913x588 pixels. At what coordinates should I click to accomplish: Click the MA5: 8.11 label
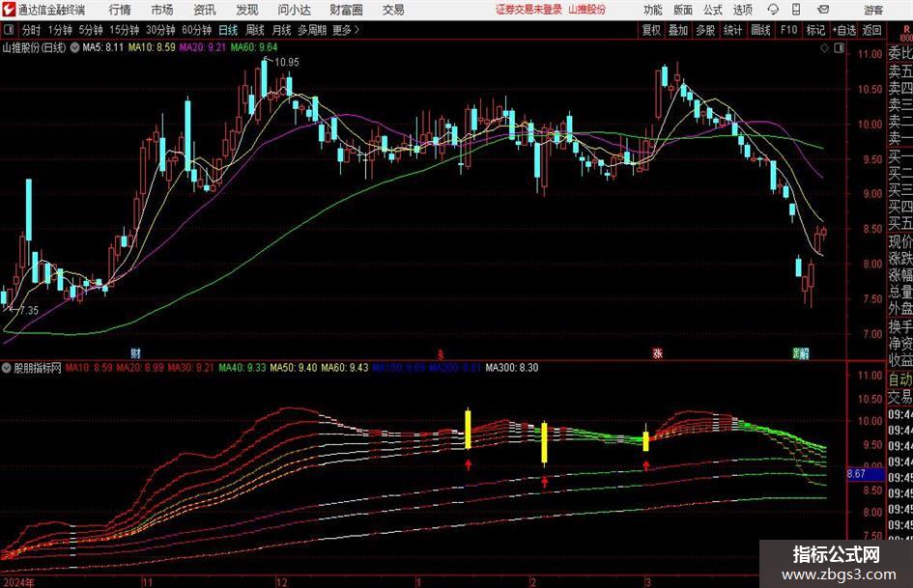[x=103, y=47]
